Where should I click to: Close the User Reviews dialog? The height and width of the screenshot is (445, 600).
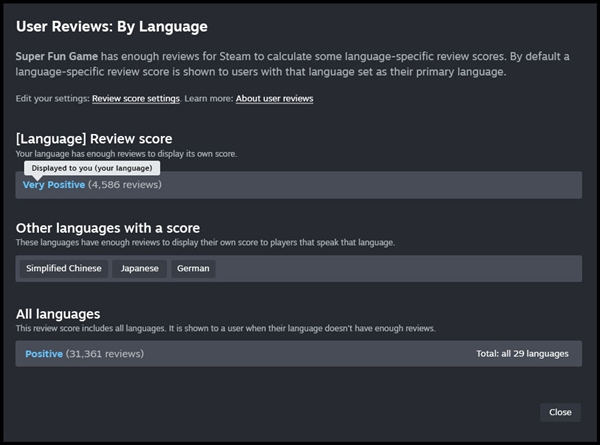(x=560, y=412)
